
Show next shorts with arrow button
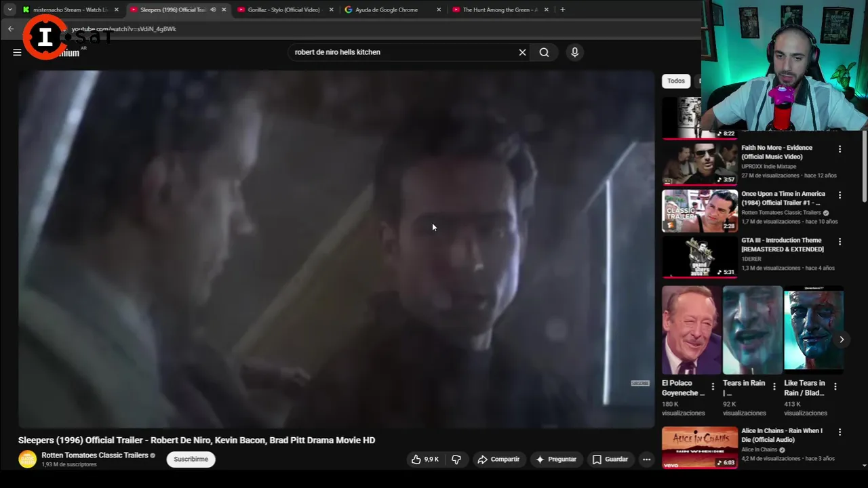coord(842,340)
